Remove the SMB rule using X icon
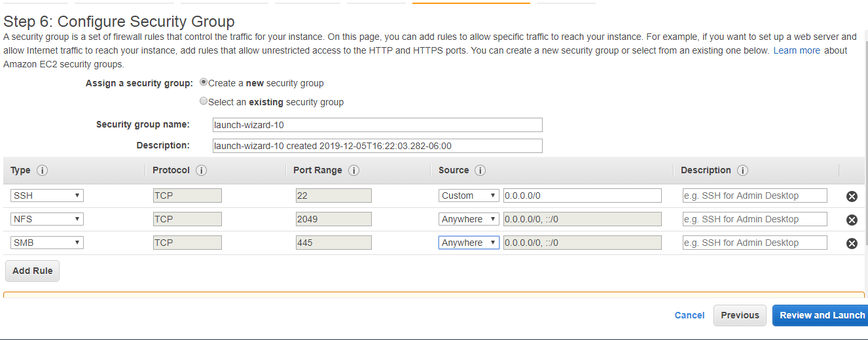The image size is (868, 340). coord(852,243)
